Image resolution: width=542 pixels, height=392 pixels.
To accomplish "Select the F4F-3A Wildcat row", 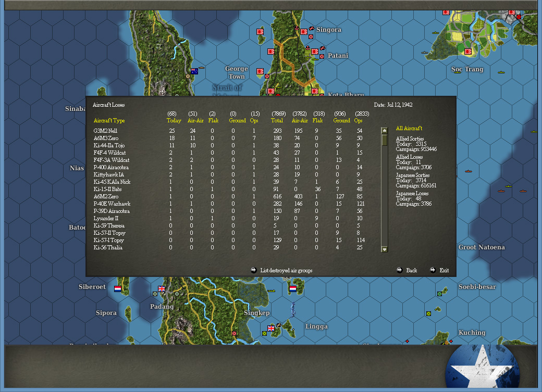I will tap(228, 160).
